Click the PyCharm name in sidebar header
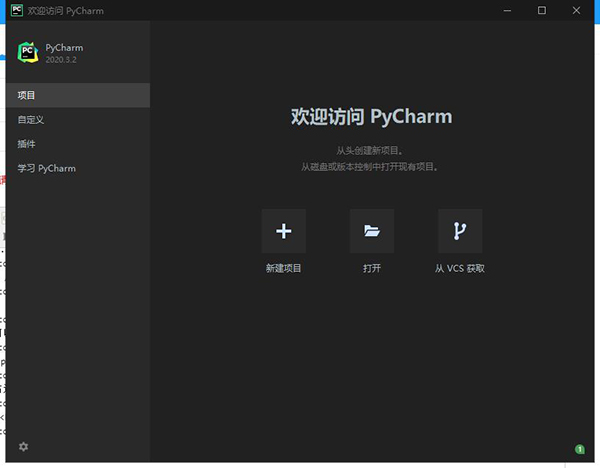Screen dimensions: 600x468 point(64,48)
